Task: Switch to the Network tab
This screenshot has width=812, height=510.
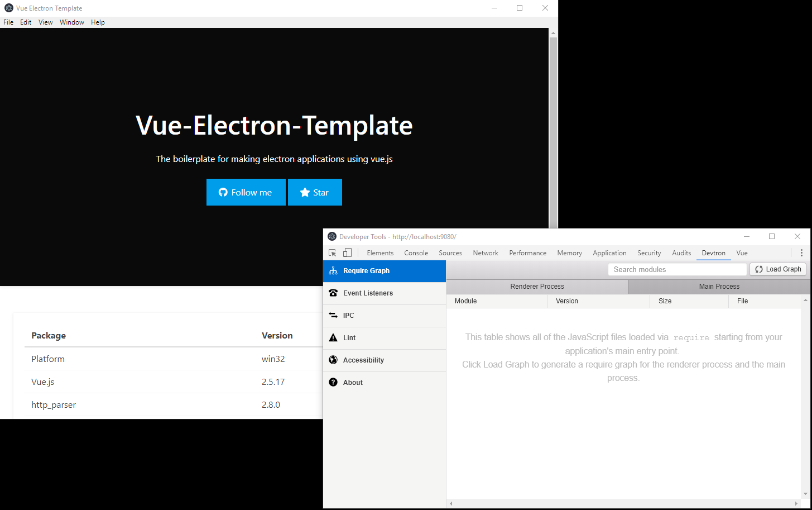Action: 486,253
